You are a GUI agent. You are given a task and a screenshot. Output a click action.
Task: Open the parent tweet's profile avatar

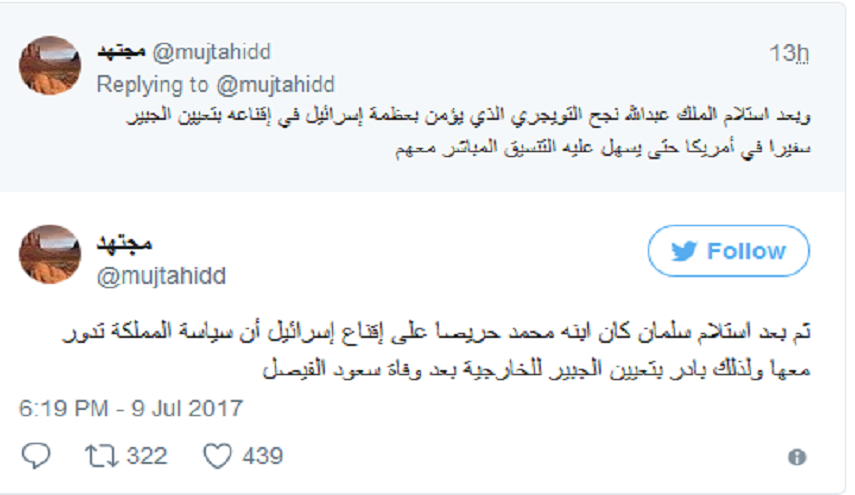(50, 65)
